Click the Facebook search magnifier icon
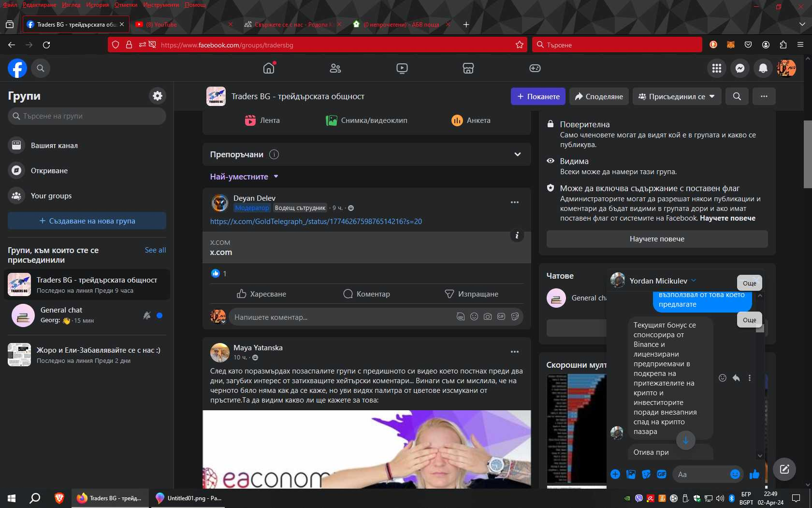The height and width of the screenshot is (508, 812). click(41, 68)
